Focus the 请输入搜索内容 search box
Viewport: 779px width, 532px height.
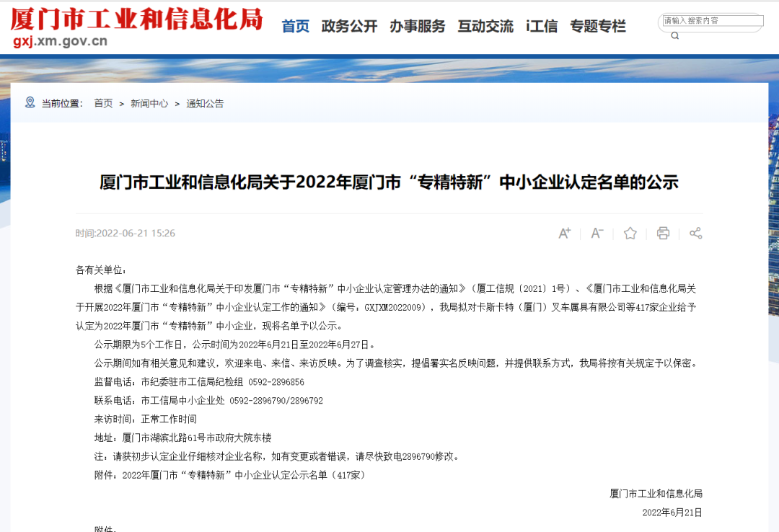(x=713, y=21)
